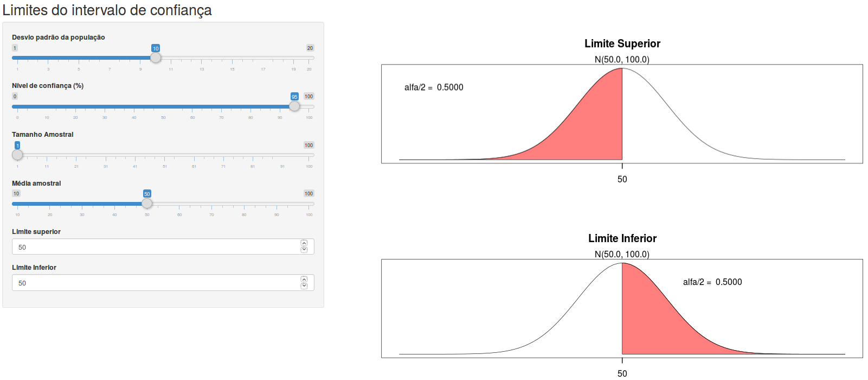Click the Limite inferior decrement arrow
868x380 pixels.
click(304, 286)
